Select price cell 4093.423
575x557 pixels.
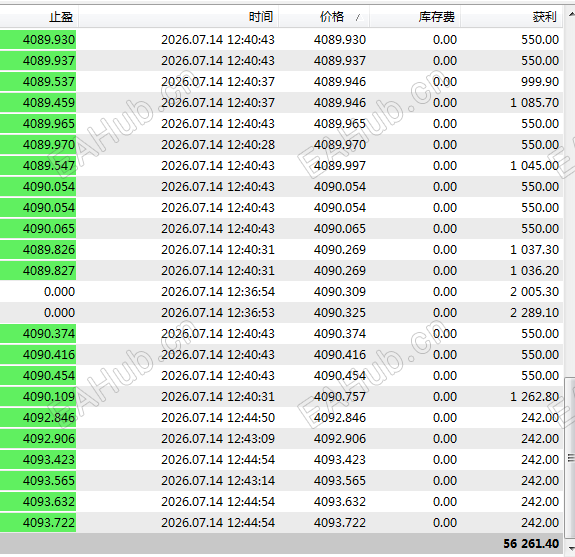pyautogui.click(x=340, y=460)
